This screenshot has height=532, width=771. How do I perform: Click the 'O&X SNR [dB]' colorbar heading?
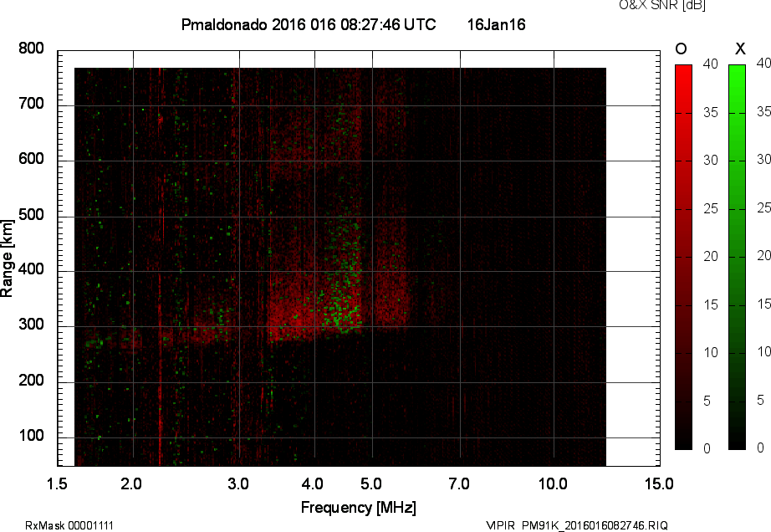click(x=661, y=5)
